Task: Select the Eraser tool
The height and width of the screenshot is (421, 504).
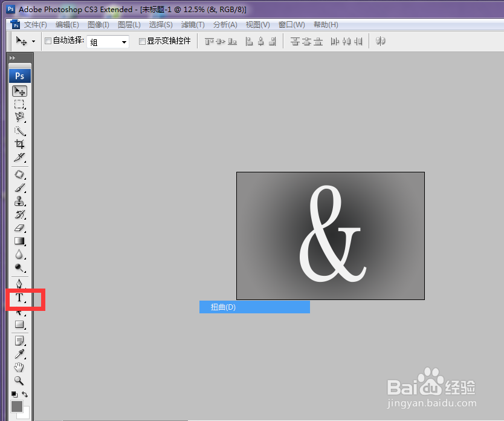Action: coord(19,228)
